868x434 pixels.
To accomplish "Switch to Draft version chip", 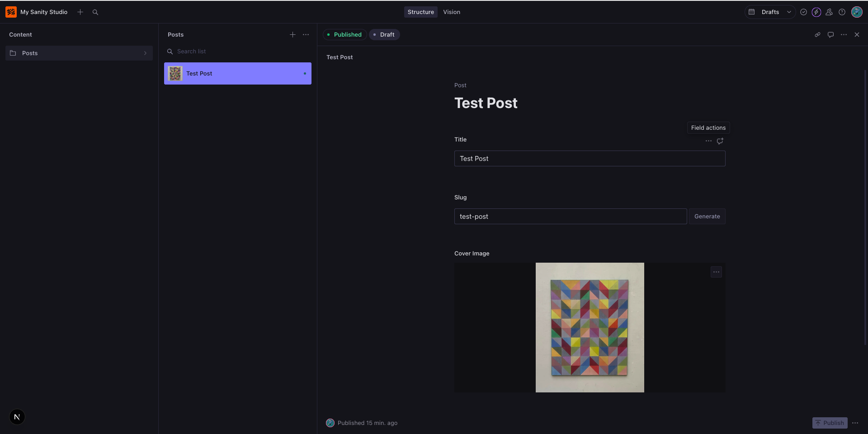I will 384,35.
